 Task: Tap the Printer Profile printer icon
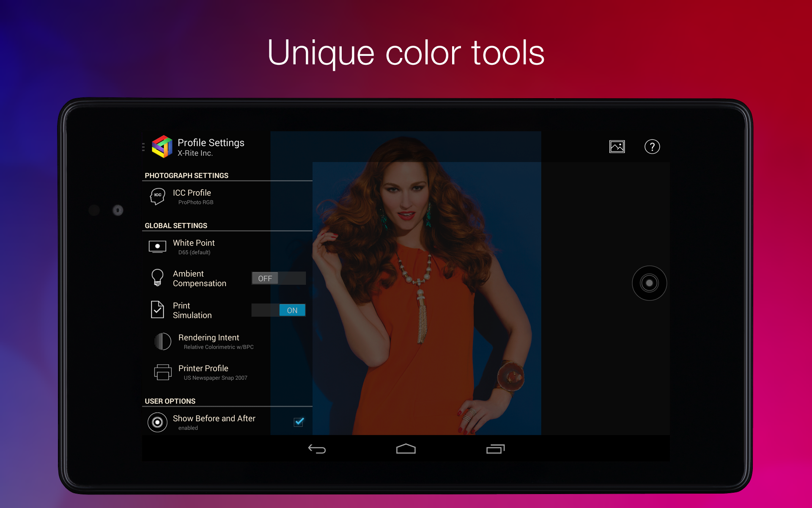coord(163,372)
